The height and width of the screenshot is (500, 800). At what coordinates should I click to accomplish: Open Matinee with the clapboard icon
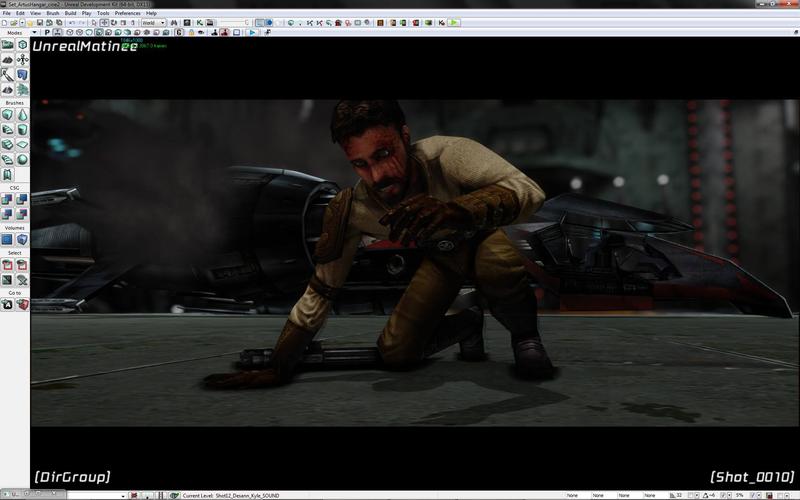pos(209,23)
